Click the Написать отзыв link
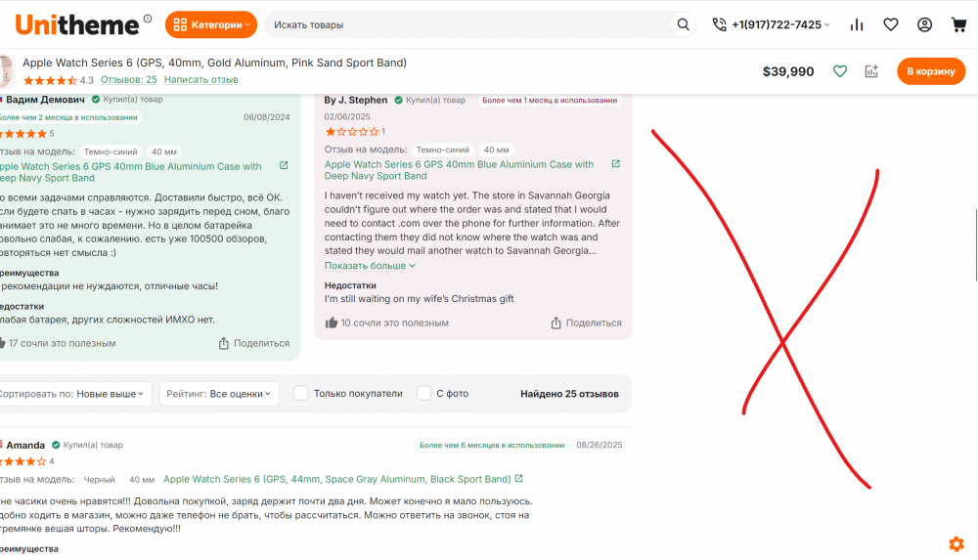Image resolution: width=978 pixels, height=560 pixels. (200, 80)
